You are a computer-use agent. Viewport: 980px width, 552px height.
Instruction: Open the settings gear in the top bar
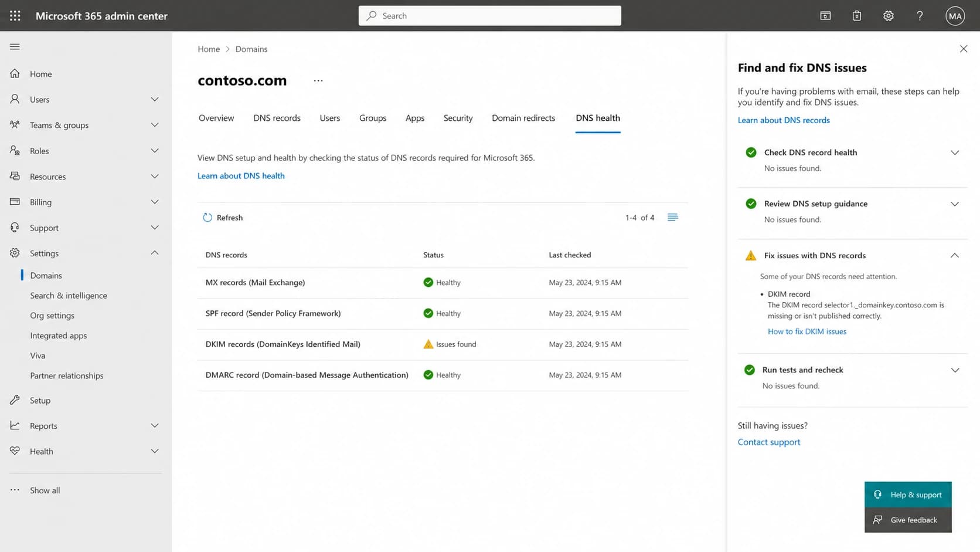pyautogui.click(x=889, y=16)
